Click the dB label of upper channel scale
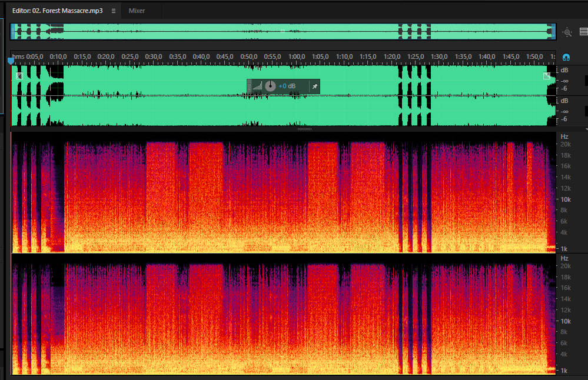The width and height of the screenshot is (588, 380). [x=564, y=70]
